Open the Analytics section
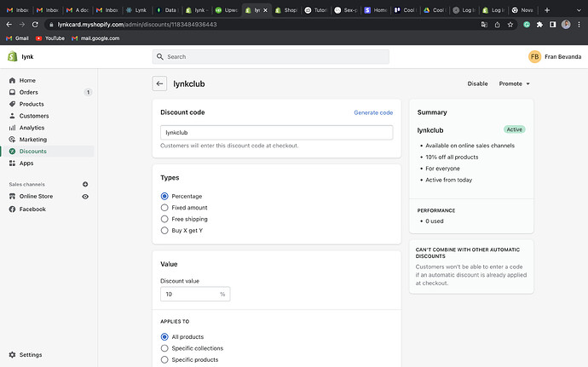 point(32,128)
